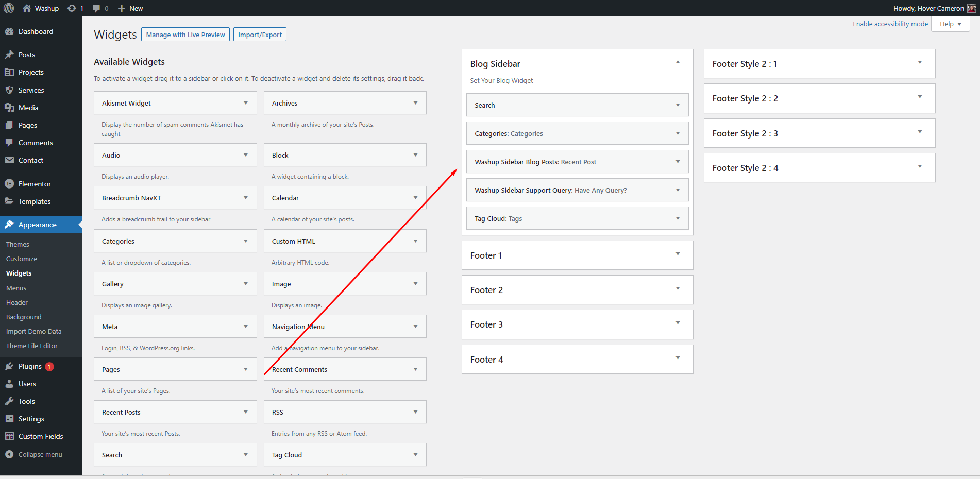The image size is (980, 479).
Task: Click the Meta available widget
Action: (175, 327)
